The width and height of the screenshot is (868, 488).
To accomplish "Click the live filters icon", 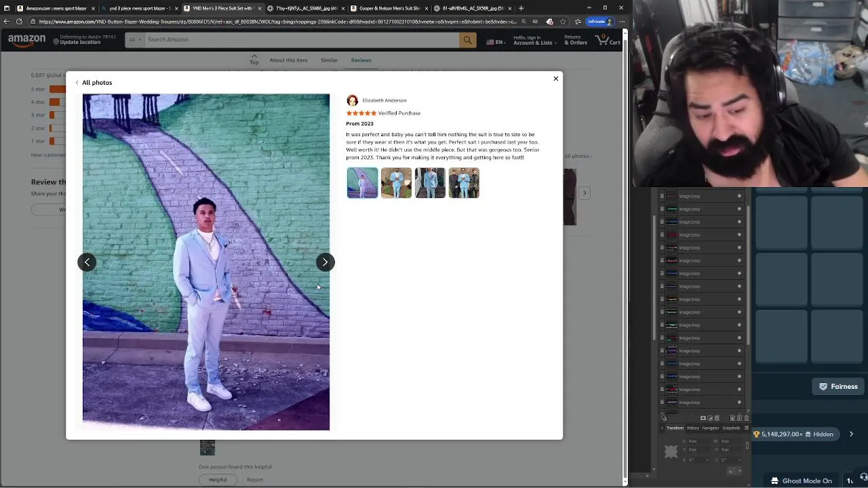I will point(717,418).
